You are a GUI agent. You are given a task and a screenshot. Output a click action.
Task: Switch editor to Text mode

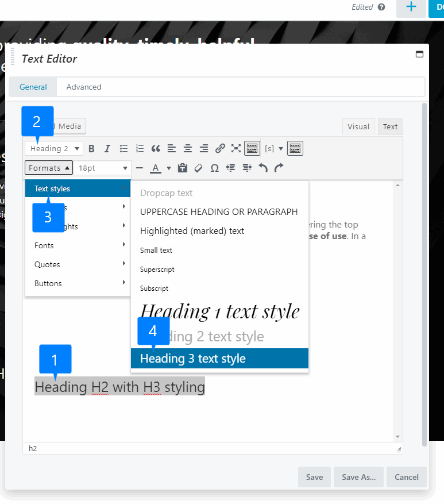click(390, 126)
